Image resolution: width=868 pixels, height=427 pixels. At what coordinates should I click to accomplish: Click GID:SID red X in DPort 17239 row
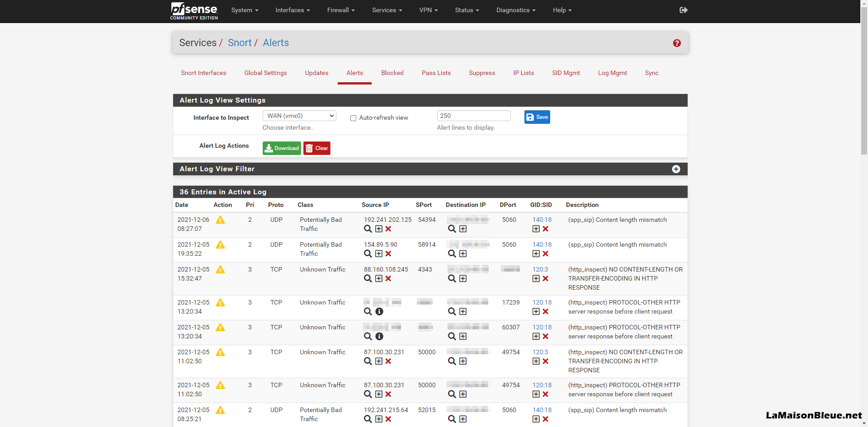pos(546,311)
